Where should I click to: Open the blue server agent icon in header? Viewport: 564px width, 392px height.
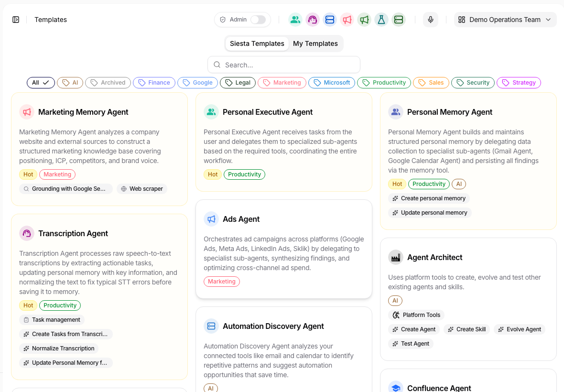click(330, 20)
